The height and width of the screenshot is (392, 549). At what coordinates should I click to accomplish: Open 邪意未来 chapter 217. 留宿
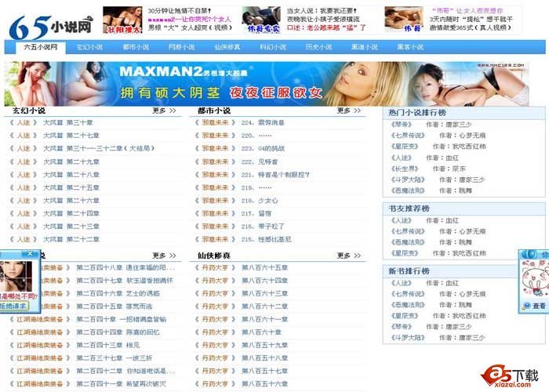pyautogui.click(x=256, y=213)
